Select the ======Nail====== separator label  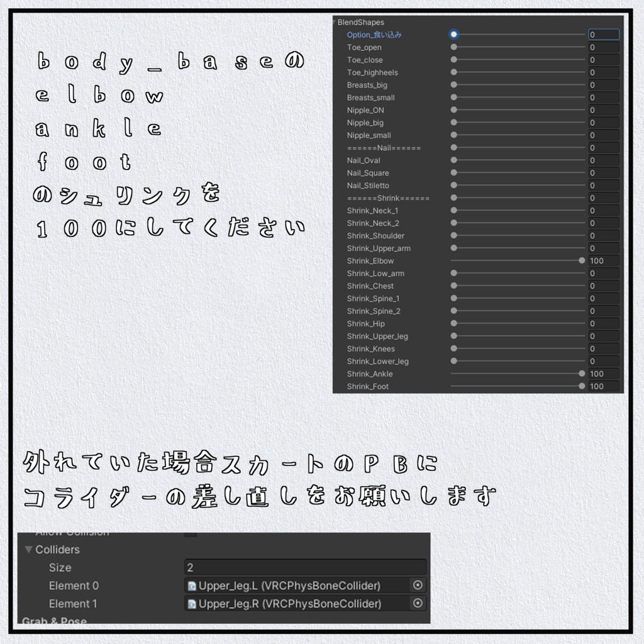point(384,148)
